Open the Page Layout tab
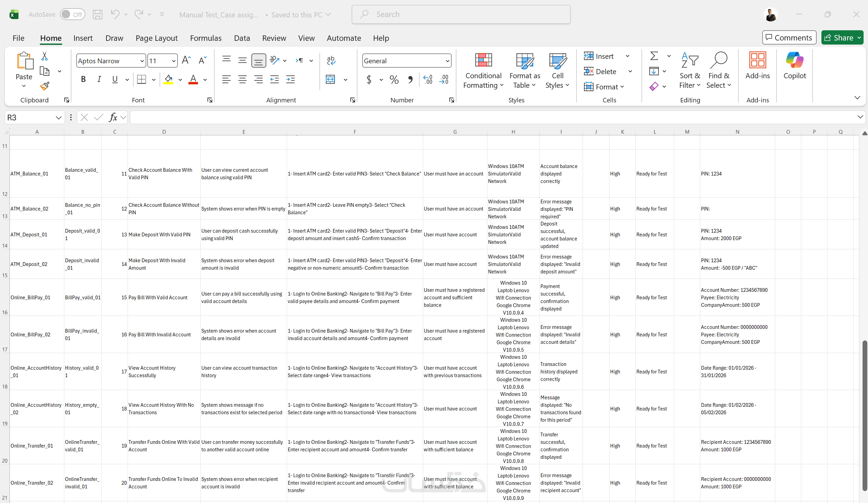 [156, 38]
